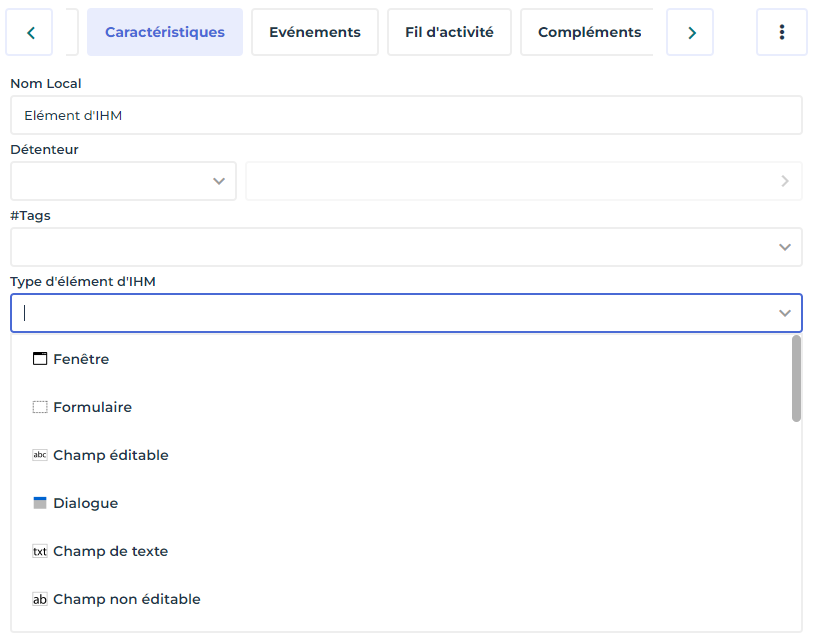Click the Formulaire dashed-box icon

pos(40,407)
